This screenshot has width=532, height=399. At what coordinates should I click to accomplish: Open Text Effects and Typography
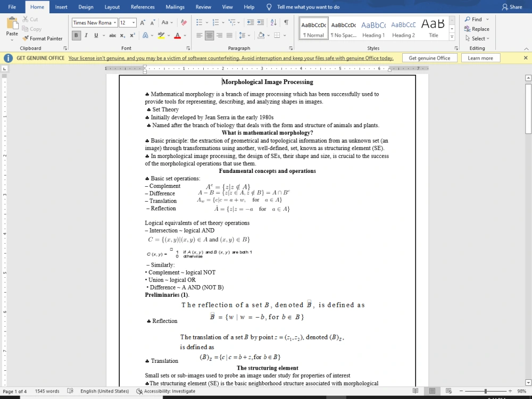click(145, 35)
